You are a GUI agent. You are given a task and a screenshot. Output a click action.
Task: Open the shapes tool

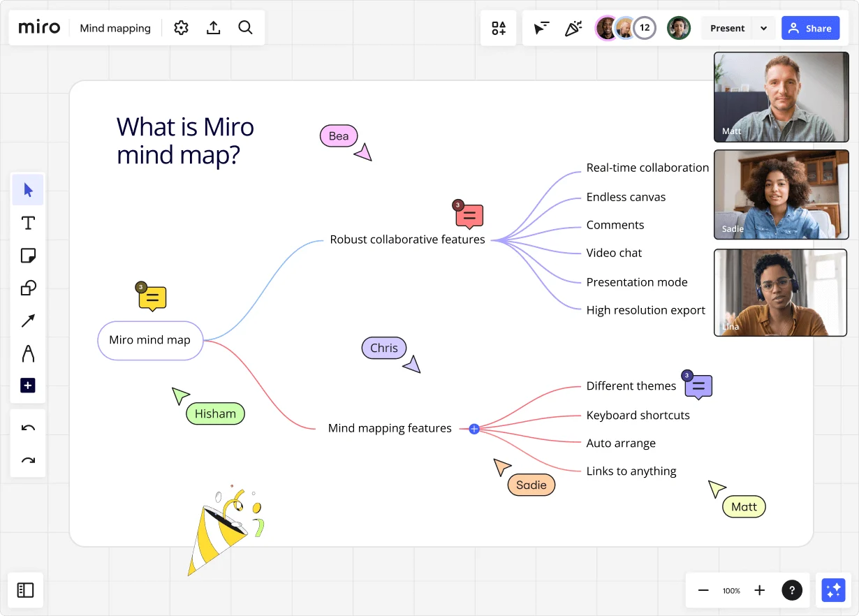(27, 288)
